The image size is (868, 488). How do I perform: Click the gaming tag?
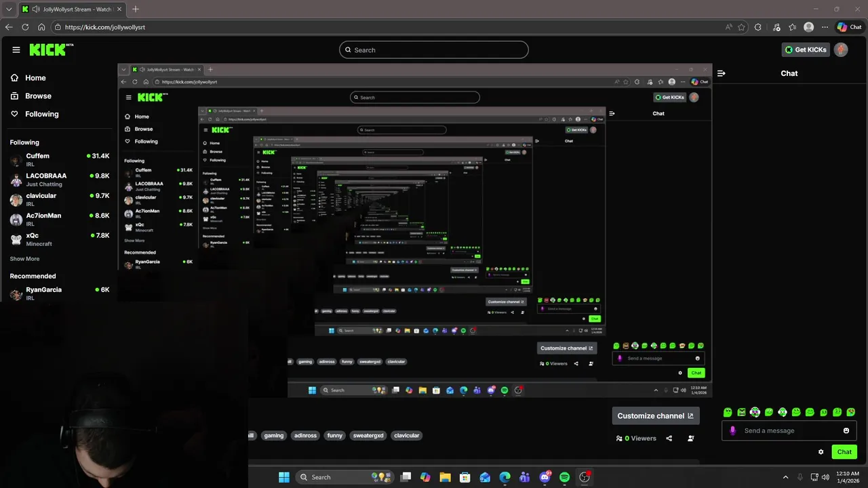274,436
